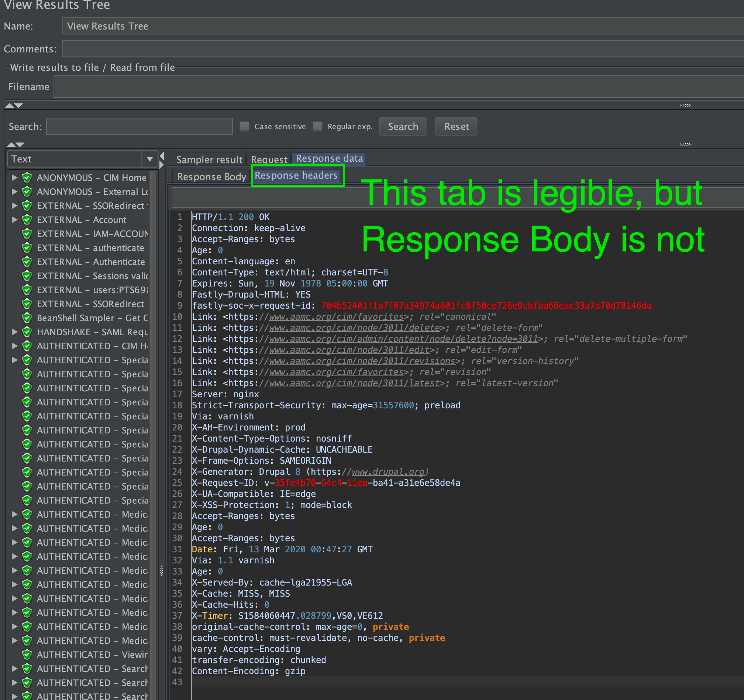This screenshot has height=700, width=744.
Task: Expand the HANDSHAKE – SAML Request node
Action: click(x=14, y=332)
